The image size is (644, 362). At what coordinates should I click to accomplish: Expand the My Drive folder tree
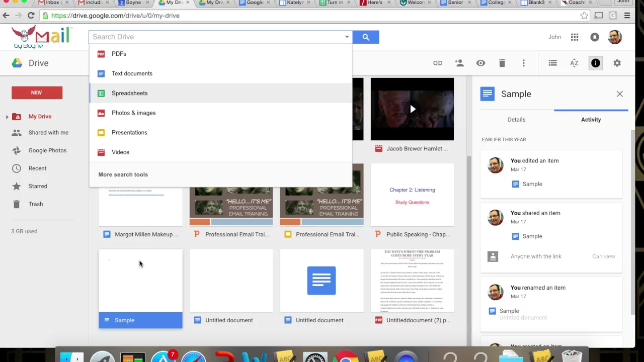(7, 117)
